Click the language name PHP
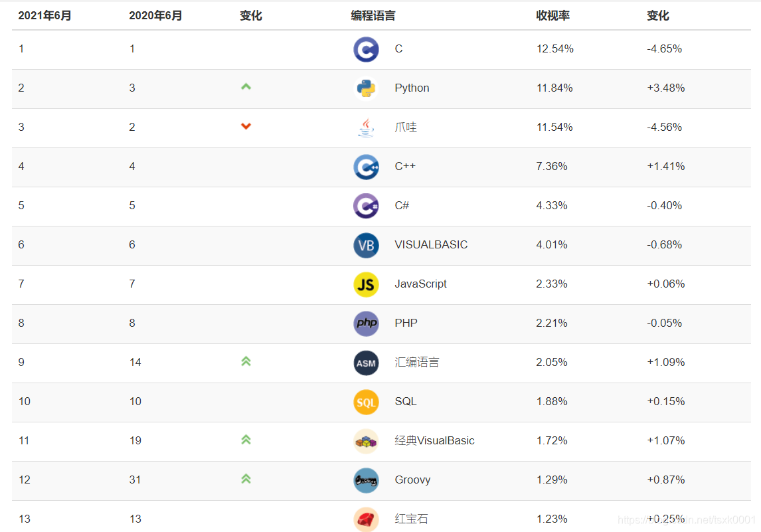 406,323
